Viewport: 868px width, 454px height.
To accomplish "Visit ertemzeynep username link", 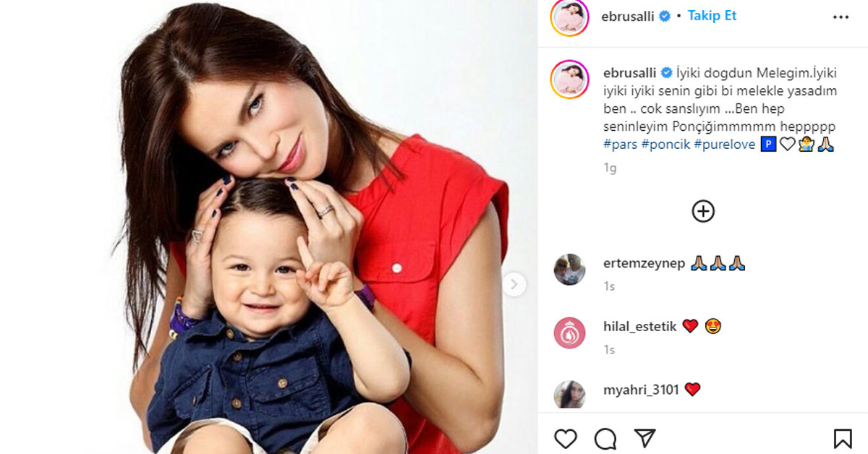I will (x=643, y=264).
